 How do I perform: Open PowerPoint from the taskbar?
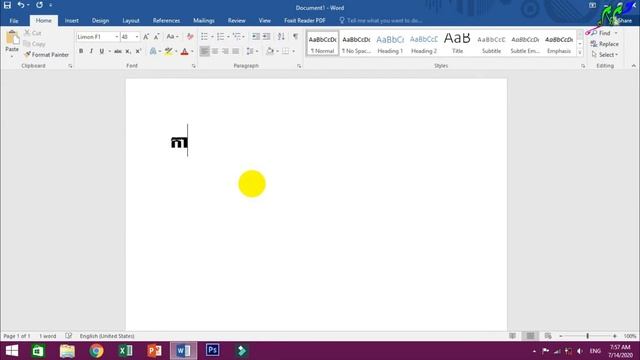coord(154,351)
